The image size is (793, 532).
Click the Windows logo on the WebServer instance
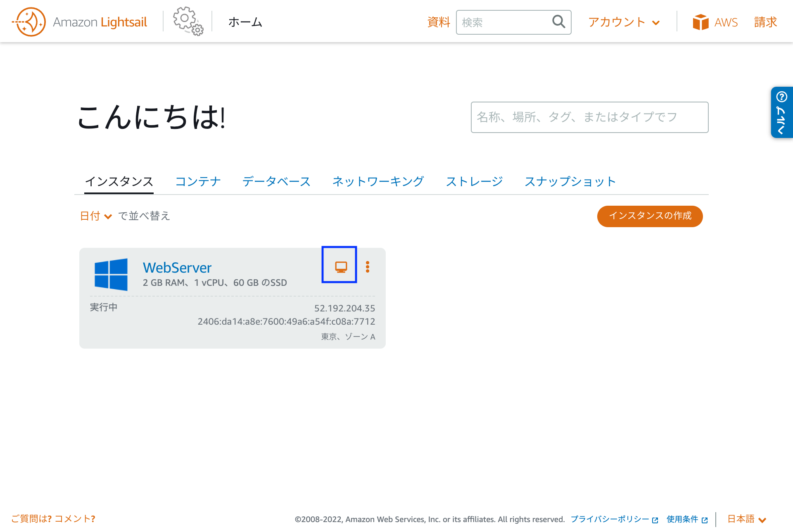tap(111, 274)
